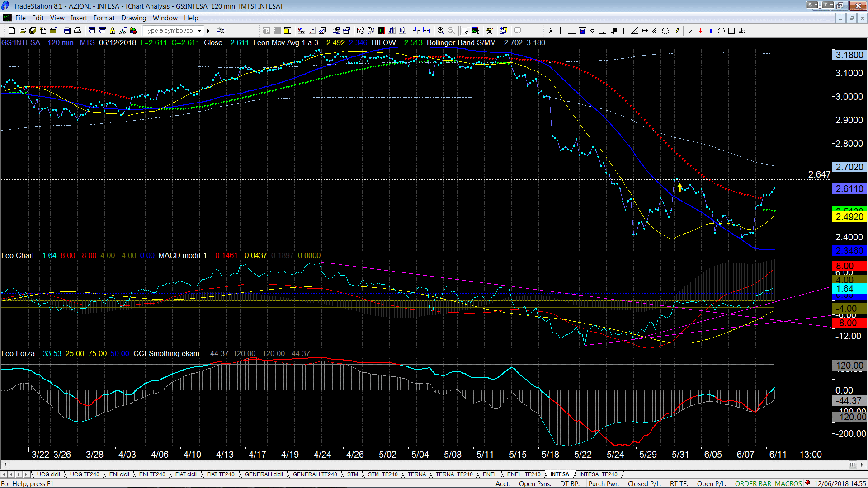Switch to the INTESA_TF240 tab
The width and height of the screenshot is (868, 488).
tap(599, 474)
